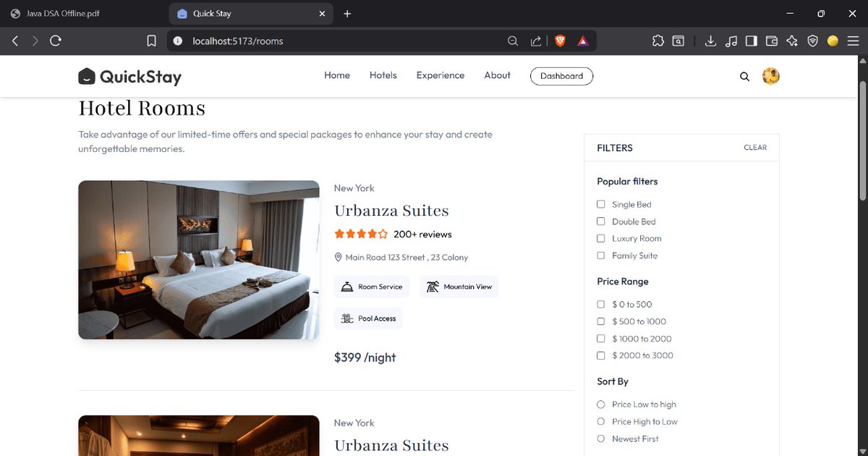Open the Brave Wallet icon
Image resolution: width=868 pixels, height=456 pixels.
click(x=772, y=41)
